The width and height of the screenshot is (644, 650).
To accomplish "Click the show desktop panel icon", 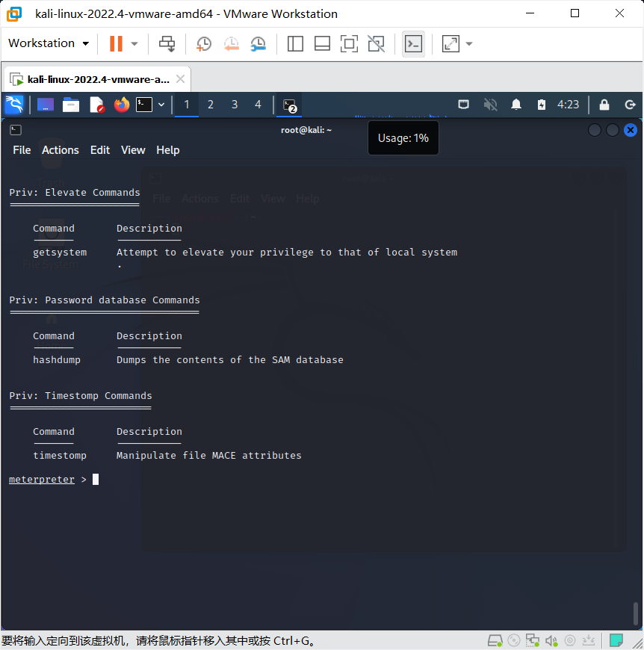I will (46, 105).
